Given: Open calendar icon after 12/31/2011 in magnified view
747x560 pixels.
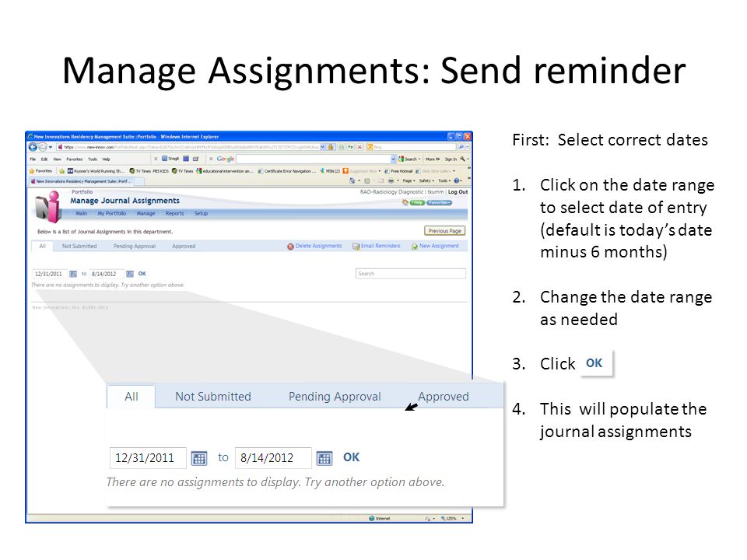Looking at the screenshot, I should point(199,459).
